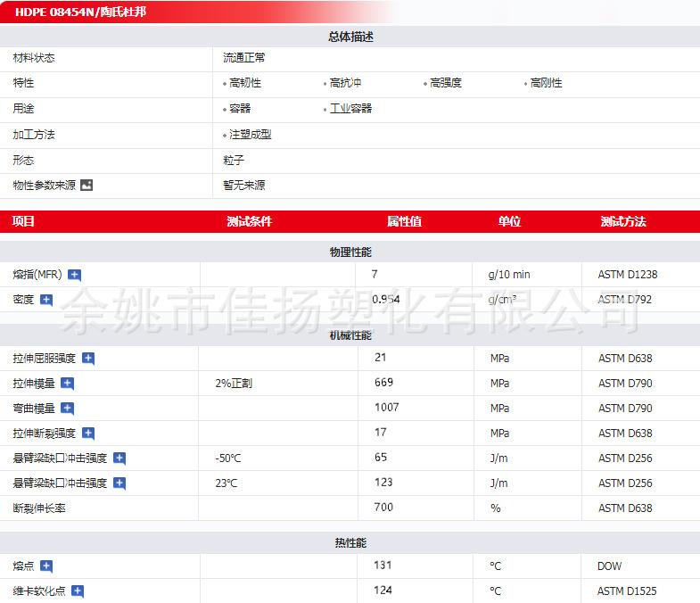Expand the 拉伸屈服强度 plus icon
The width and height of the screenshot is (700, 603).
(88, 359)
